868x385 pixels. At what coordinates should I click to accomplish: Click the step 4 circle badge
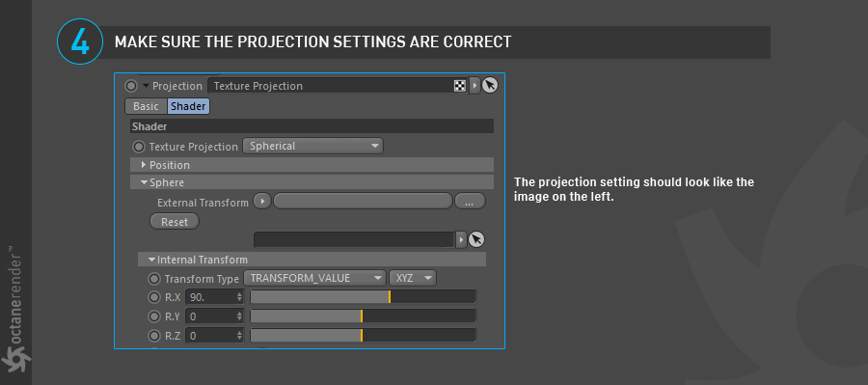pyautogui.click(x=80, y=42)
